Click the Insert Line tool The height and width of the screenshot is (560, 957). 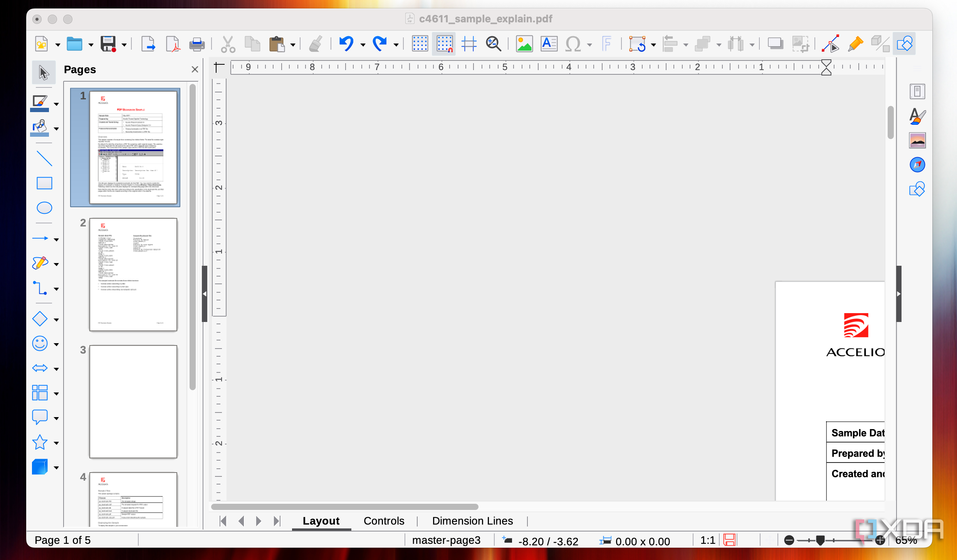pos(44,159)
